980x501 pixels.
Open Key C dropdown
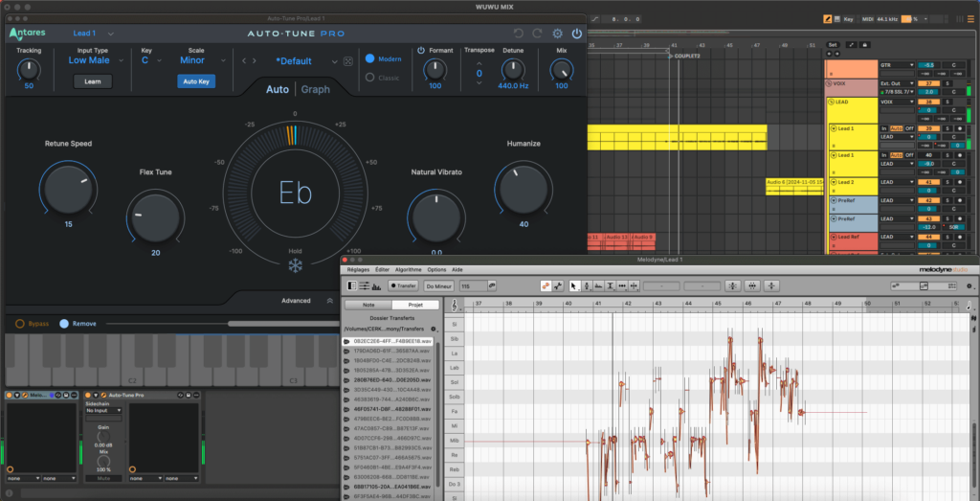tap(151, 60)
